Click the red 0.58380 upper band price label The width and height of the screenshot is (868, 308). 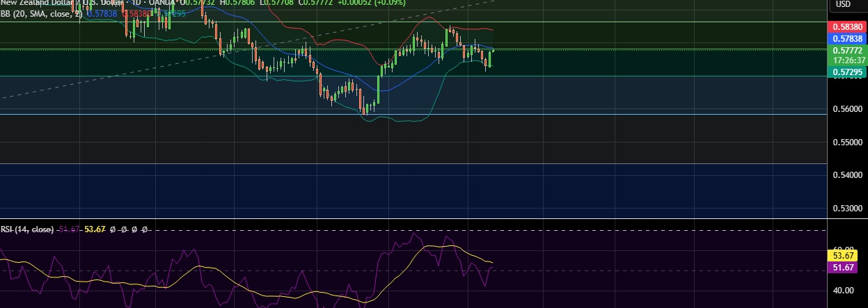(848, 26)
